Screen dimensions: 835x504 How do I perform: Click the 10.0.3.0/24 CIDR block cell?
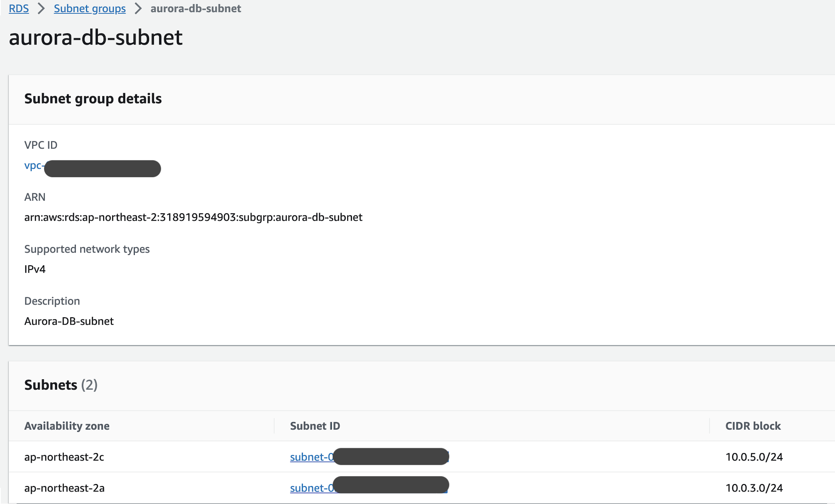pyautogui.click(x=754, y=488)
